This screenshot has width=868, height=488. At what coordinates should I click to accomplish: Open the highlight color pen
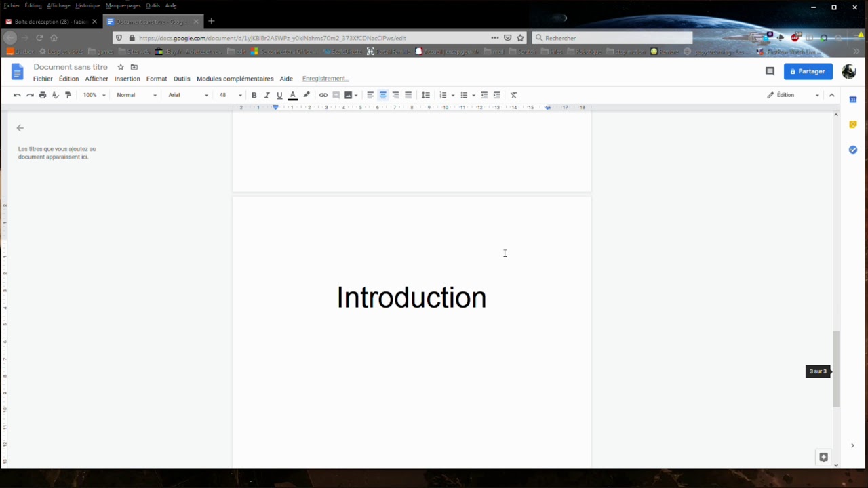307,95
